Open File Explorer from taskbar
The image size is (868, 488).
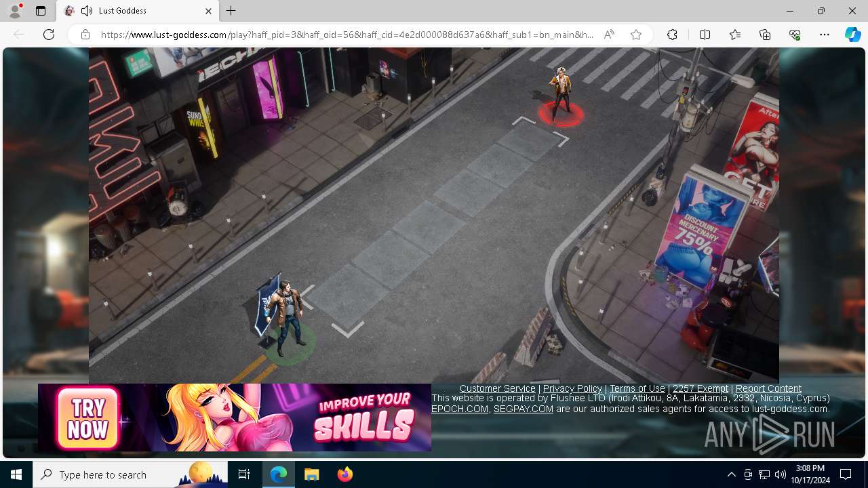coord(312,474)
